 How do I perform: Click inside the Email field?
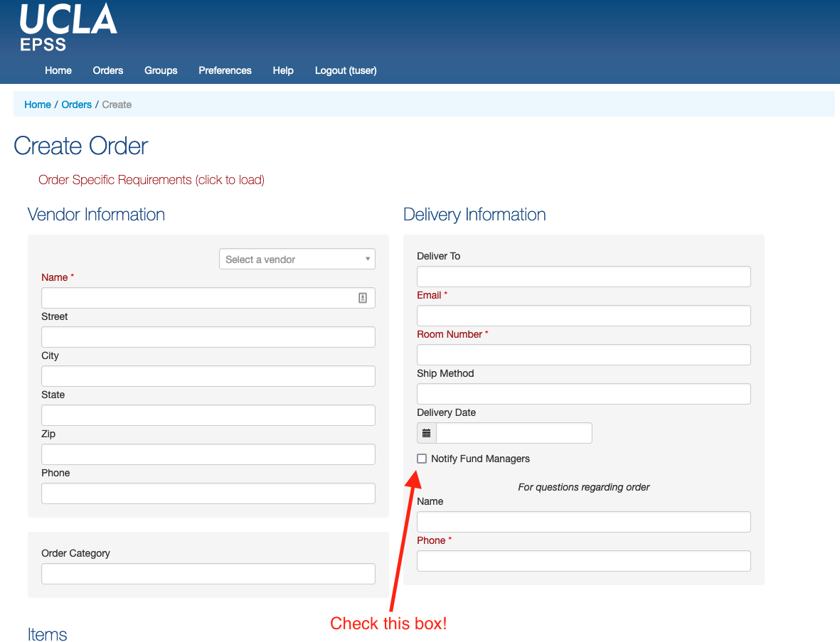tap(583, 315)
